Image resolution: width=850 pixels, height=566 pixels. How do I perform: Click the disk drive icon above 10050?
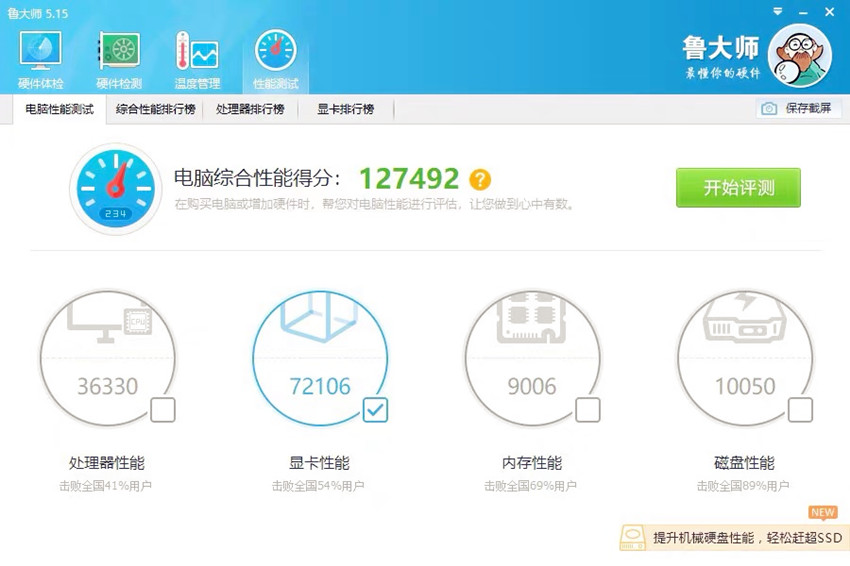(x=744, y=318)
